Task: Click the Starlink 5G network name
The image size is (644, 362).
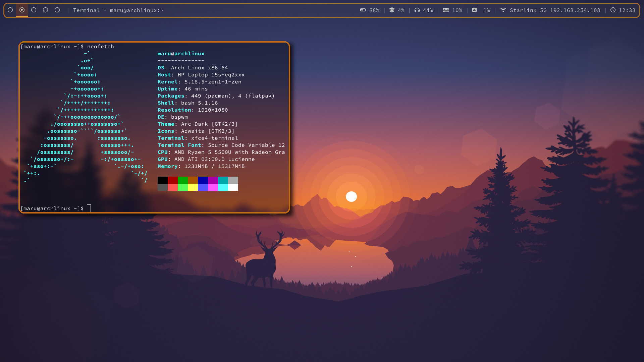Action: coord(527,10)
